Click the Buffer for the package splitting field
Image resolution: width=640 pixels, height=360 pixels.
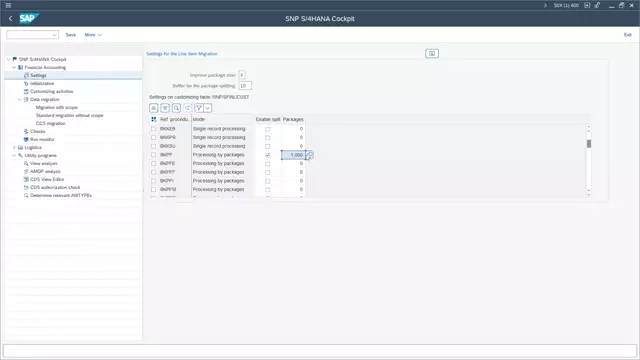click(245, 86)
